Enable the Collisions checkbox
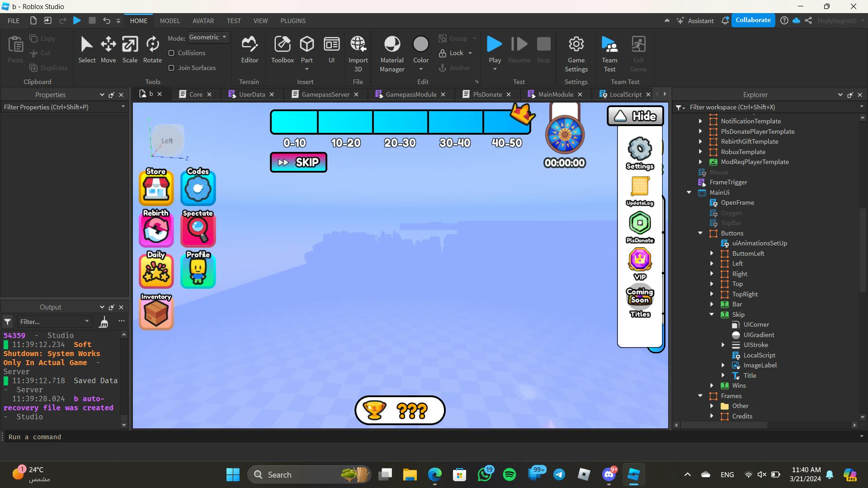The image size is (868, 488). pos(171,53)
